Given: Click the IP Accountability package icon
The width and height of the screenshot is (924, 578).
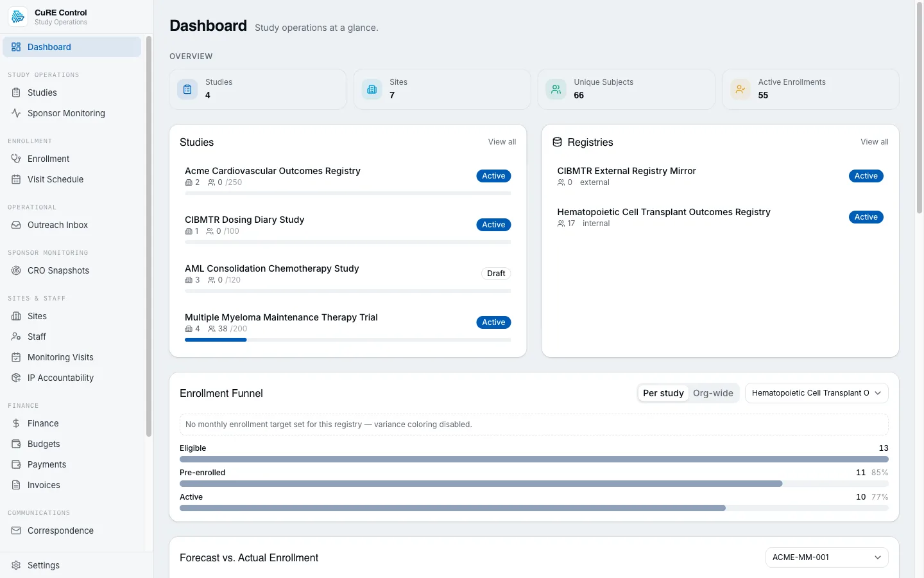Looking at the screenshot, I should [x=16, y=378].
